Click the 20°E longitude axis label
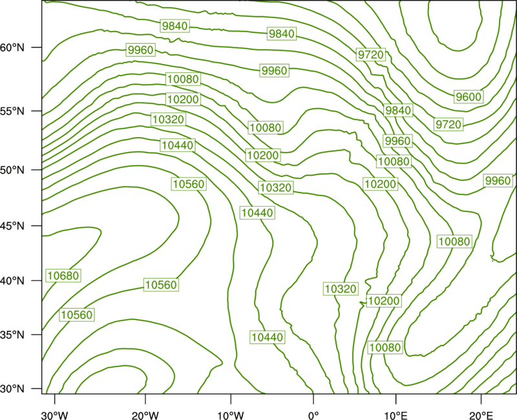Viewport: 517px width, 420px height. point(481,415)
